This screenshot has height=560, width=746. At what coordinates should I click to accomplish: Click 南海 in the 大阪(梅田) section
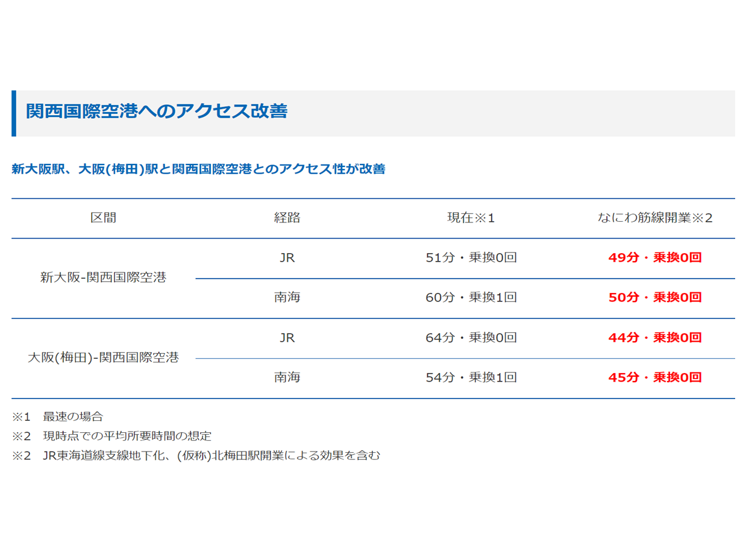[287, 378]
